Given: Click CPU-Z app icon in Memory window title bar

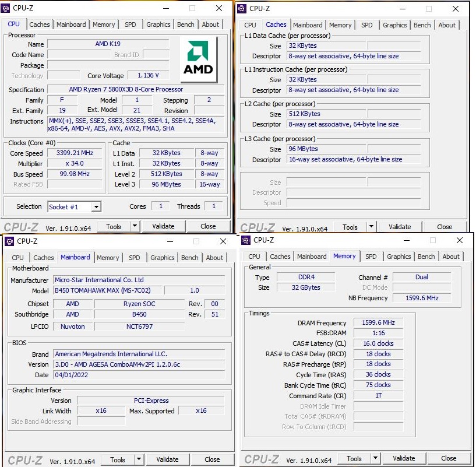Looking at the screenshot, I should (246, 240).
